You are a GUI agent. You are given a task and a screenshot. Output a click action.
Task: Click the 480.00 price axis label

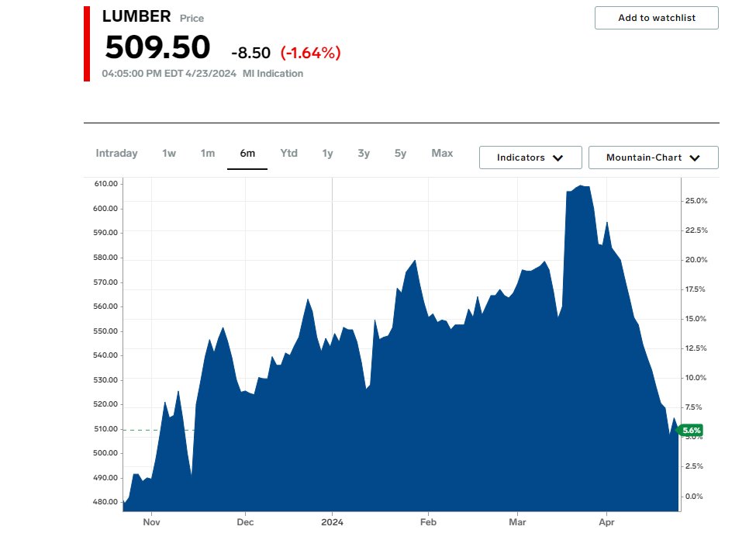105,502
